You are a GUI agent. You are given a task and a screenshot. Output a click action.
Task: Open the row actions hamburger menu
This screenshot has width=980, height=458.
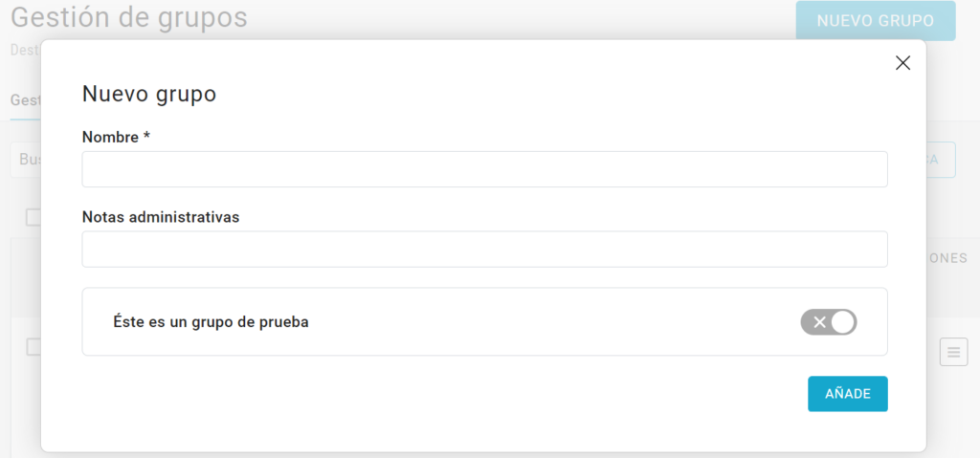[x=952, y=352]
